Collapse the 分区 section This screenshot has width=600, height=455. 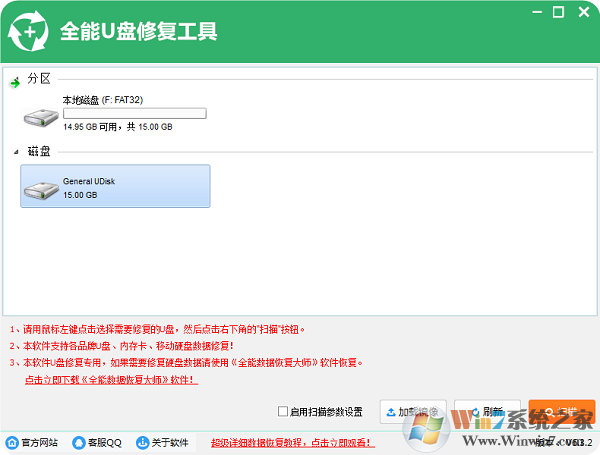pos(15,82)
